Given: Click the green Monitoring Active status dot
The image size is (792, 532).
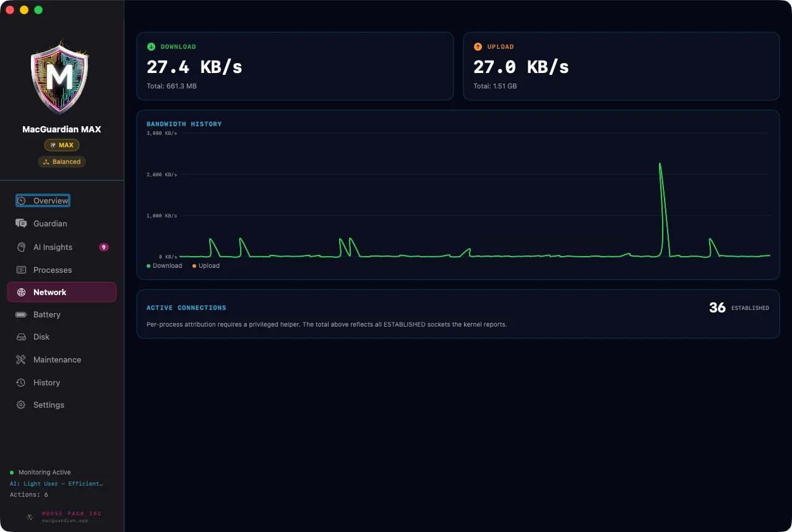Looking at the screenshot, I should pos(12,472).
